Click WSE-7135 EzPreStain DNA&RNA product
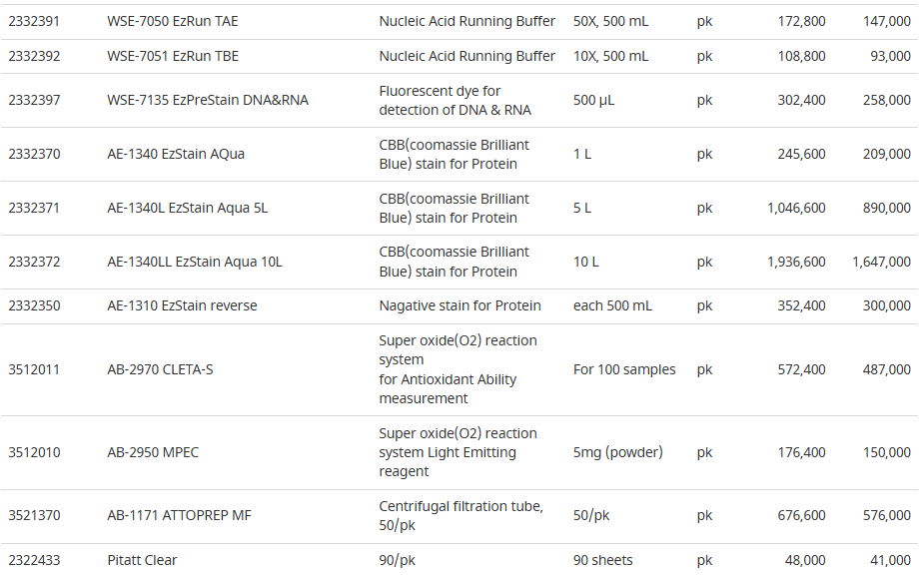Image resolution: width=924 pixels, height=575 pixels. pyautogui.click(x=208, y=100)
